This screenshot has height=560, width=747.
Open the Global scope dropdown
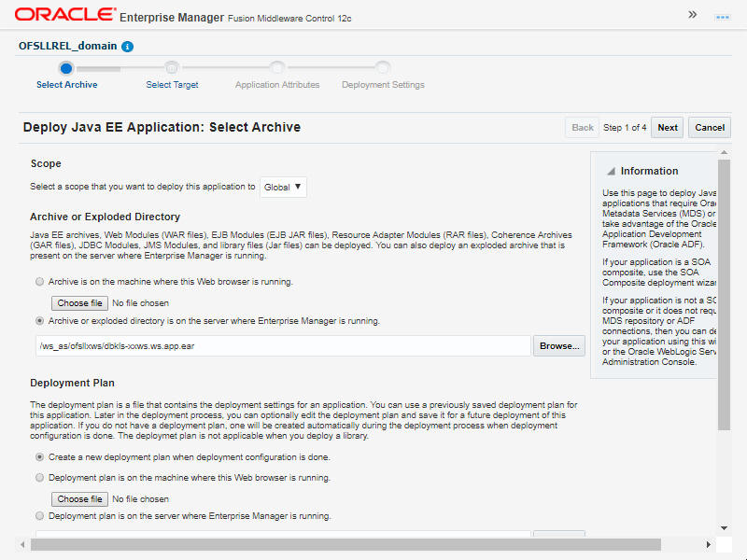pos(283,188)
